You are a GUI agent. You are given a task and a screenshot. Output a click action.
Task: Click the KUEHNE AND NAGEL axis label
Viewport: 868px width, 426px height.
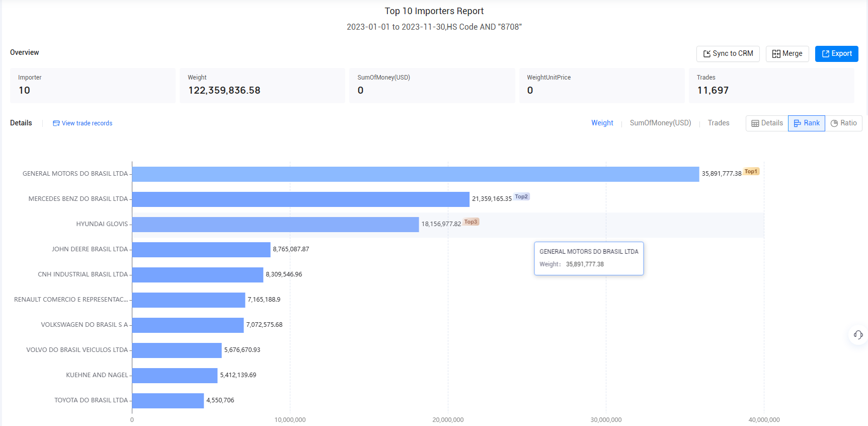pos(97,375)
